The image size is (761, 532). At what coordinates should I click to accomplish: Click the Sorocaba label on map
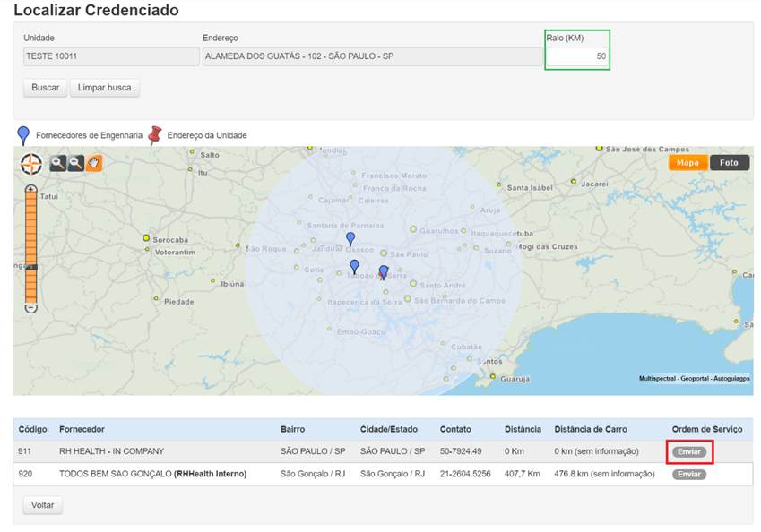[x=170, y=240]
